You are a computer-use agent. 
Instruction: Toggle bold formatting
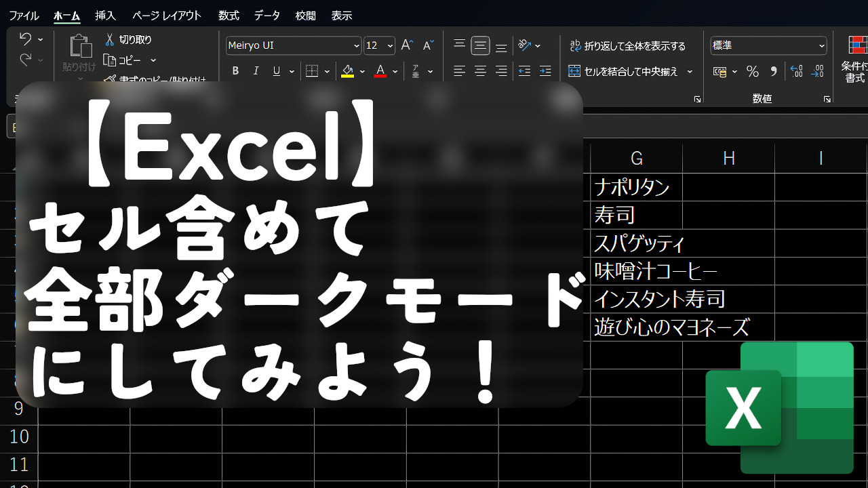(x=235, y=71)
